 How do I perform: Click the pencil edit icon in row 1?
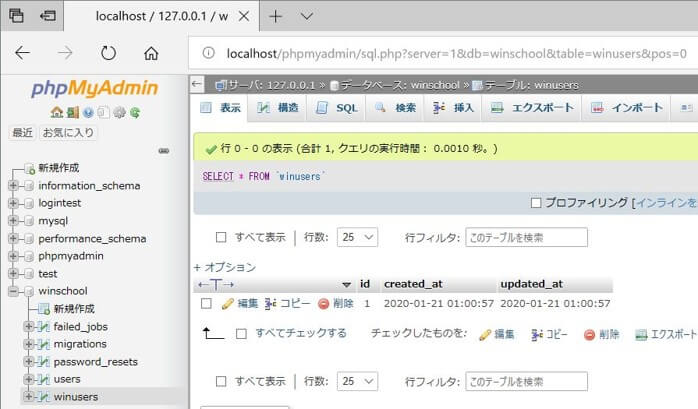(227, 304)
